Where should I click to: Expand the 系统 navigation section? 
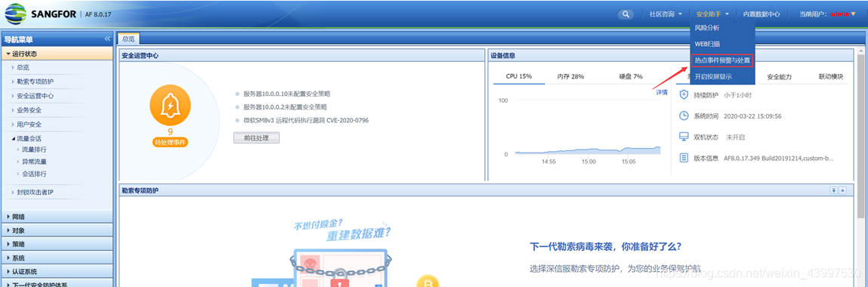(57, 258)
